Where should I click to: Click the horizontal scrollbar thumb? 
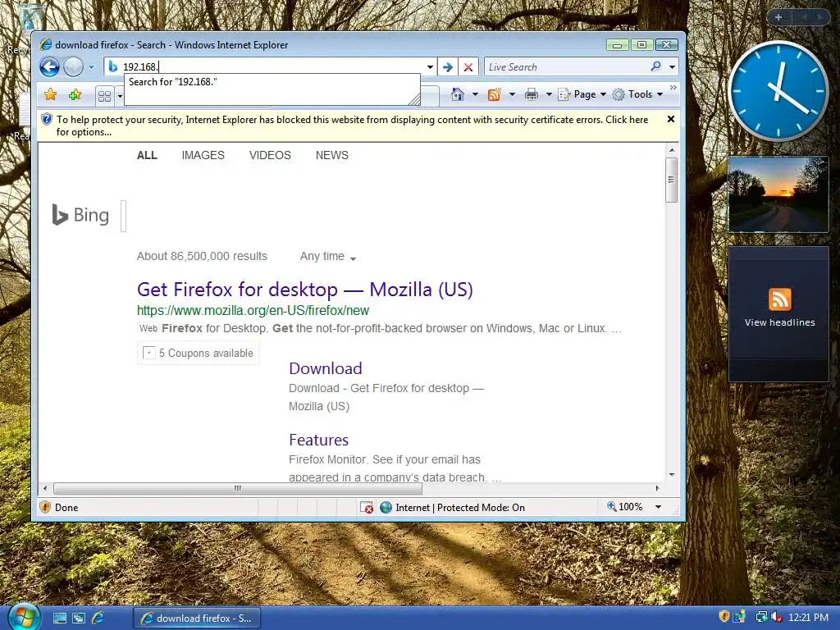pyautogui.click(x=238, y=489)
